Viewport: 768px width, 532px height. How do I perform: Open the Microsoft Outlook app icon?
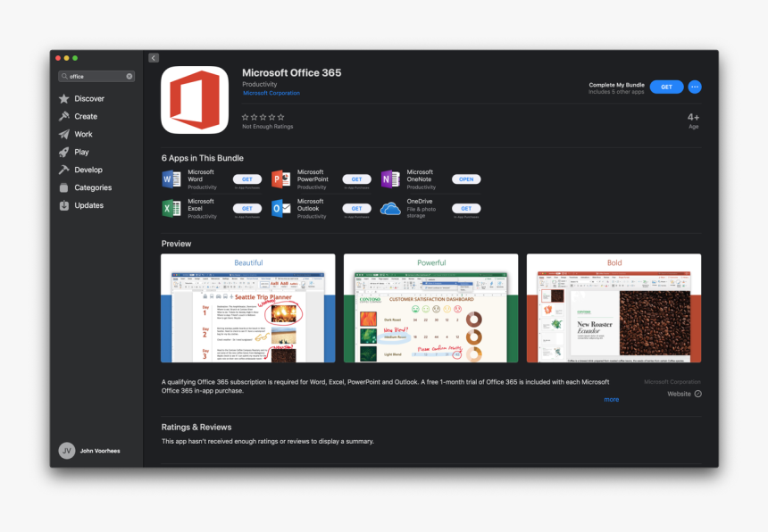(280, 209)
